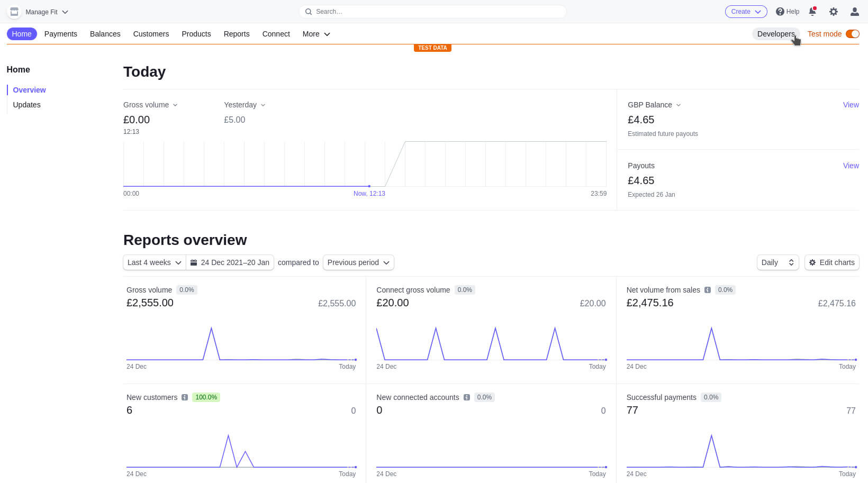This screenshot has width=868, height=483.
Task: Toggle Test mode switch
Action: pyautogui.click(x=852, y=34)
